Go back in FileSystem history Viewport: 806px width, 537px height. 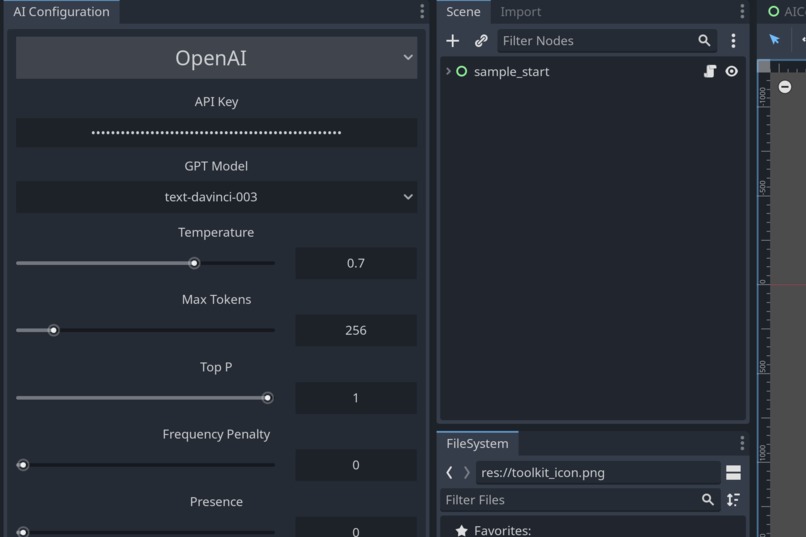click(449, 472)
